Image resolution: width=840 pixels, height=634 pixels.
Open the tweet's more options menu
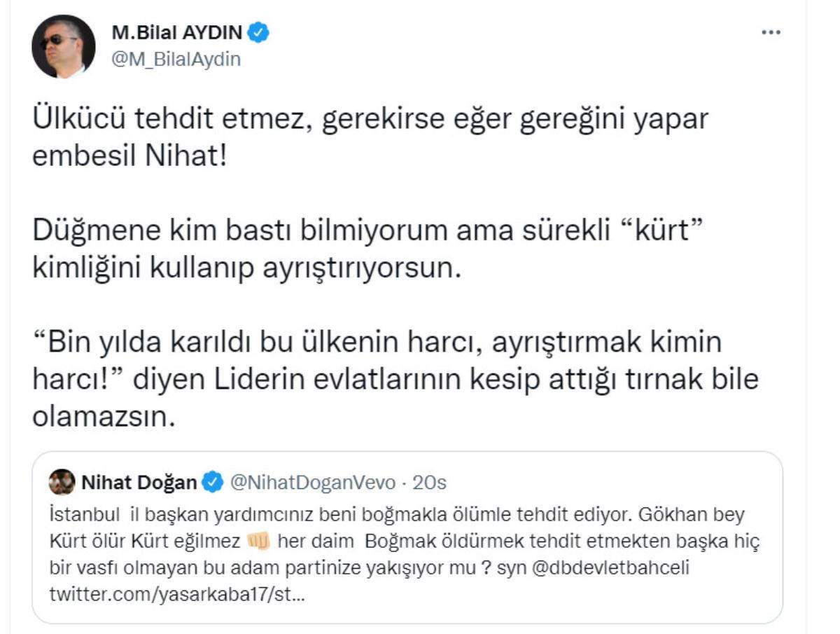coord(770,33)
